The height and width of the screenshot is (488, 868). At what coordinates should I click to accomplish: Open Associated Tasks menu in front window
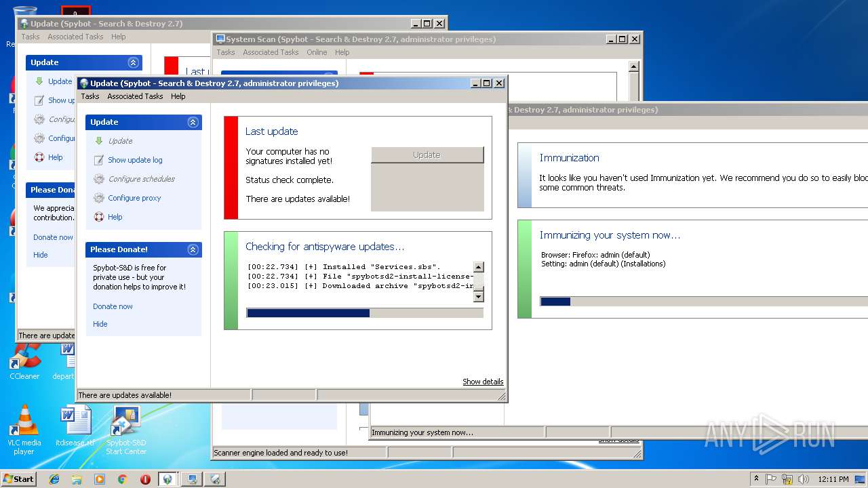(135, 96)
